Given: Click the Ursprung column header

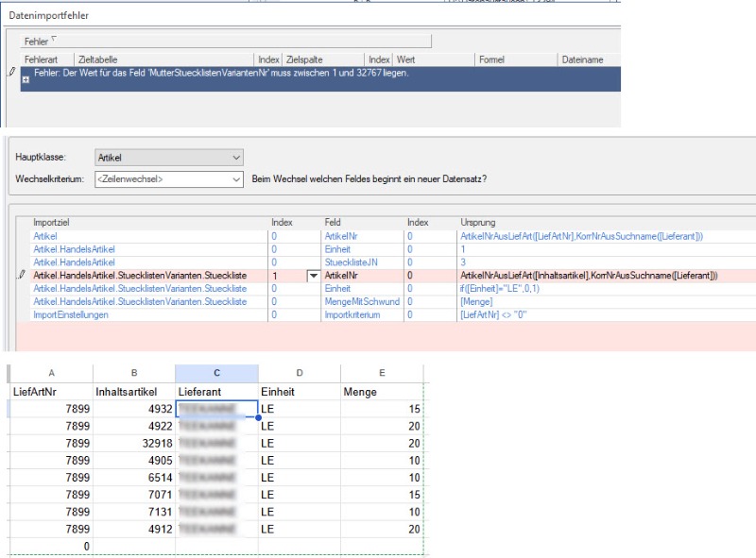Looking at the screenshot, I should pos(478,222).
